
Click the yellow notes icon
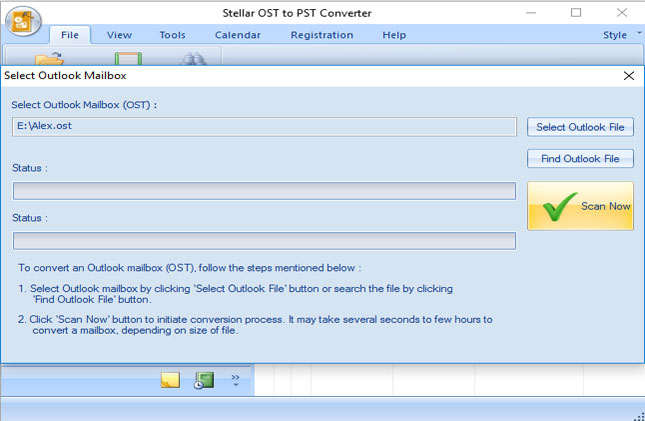[x=171, y=380]
